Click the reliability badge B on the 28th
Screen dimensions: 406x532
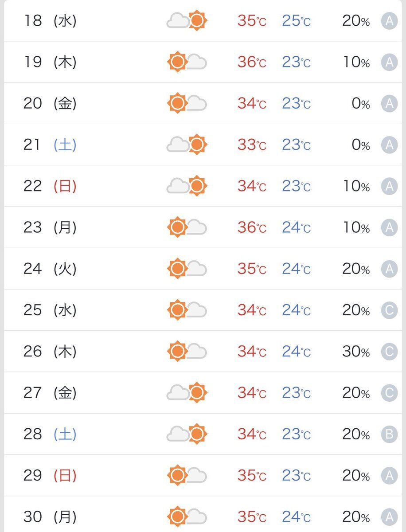[389, 434]
